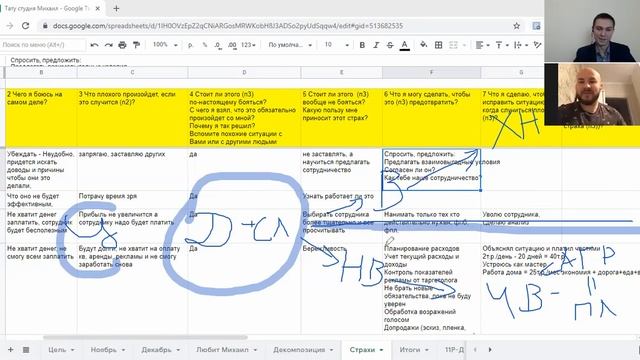
Task: Open the Страхи tab dropdown arrow
Action: point(382,350)
